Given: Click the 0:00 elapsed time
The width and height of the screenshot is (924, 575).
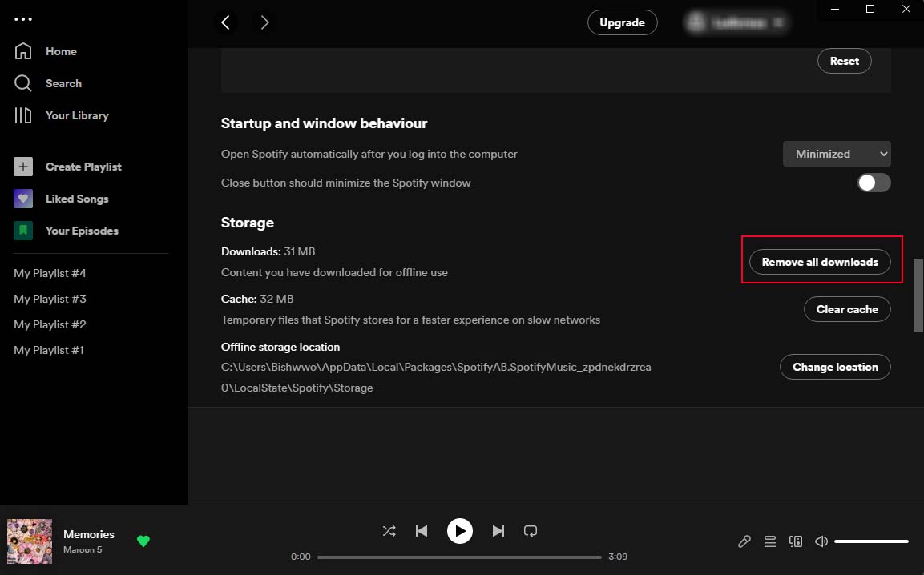Looking at the screenshot, I should [301, 556].
